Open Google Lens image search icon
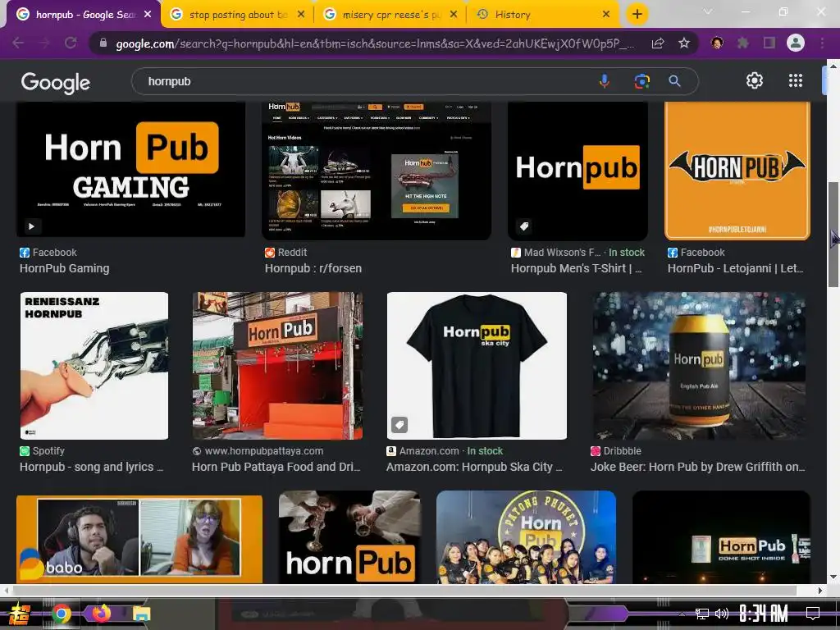Viewport: 840px width, 630px height. point(641,81)
